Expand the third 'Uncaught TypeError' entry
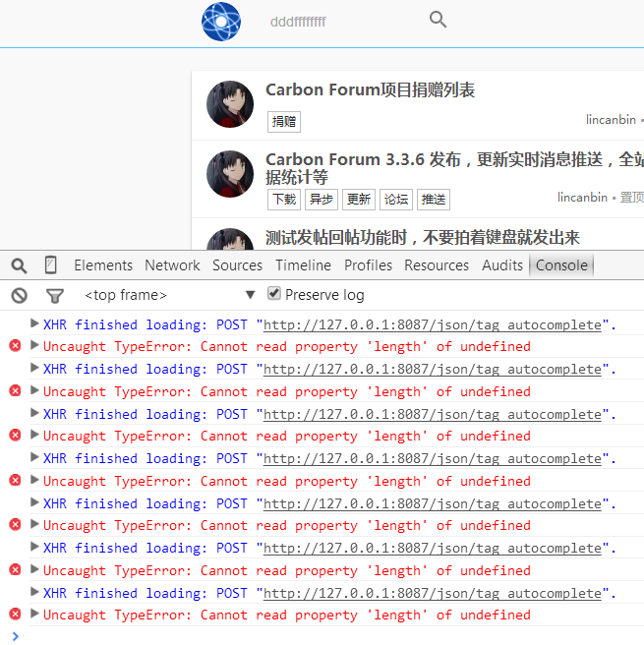Viewport: 644px width, 645px height. (x=34, y=435)
